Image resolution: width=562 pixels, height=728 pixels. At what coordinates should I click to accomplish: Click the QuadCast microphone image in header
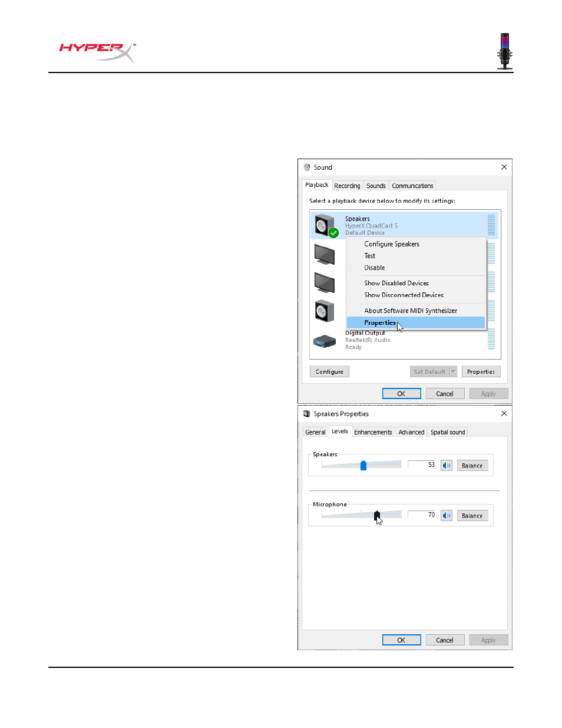(x=505, y=51)
